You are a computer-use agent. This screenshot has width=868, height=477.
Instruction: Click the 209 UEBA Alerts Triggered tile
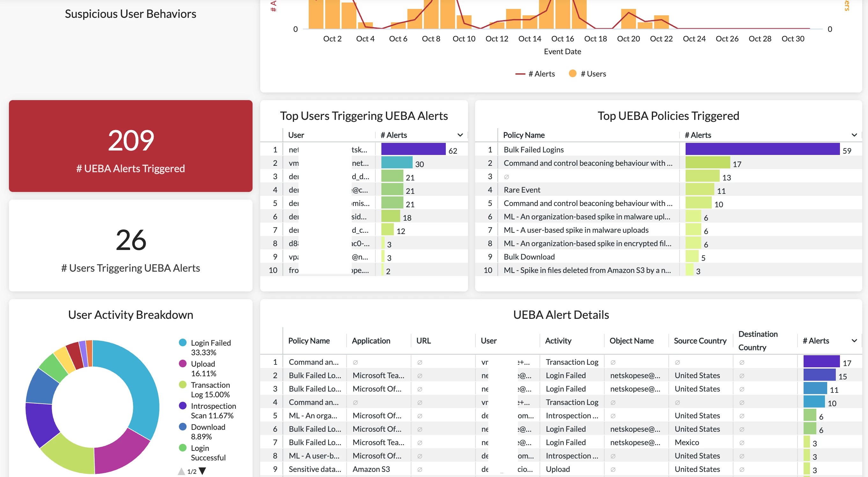[x=130, y=146]
